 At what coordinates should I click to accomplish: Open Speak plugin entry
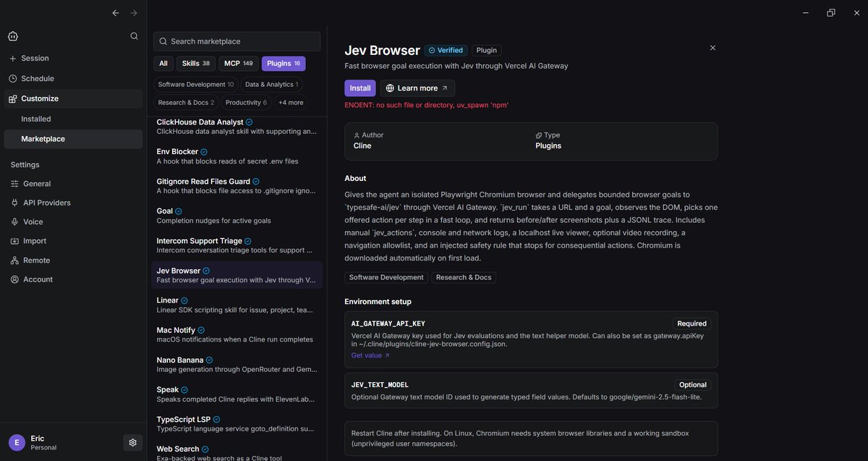pos(237,394)
